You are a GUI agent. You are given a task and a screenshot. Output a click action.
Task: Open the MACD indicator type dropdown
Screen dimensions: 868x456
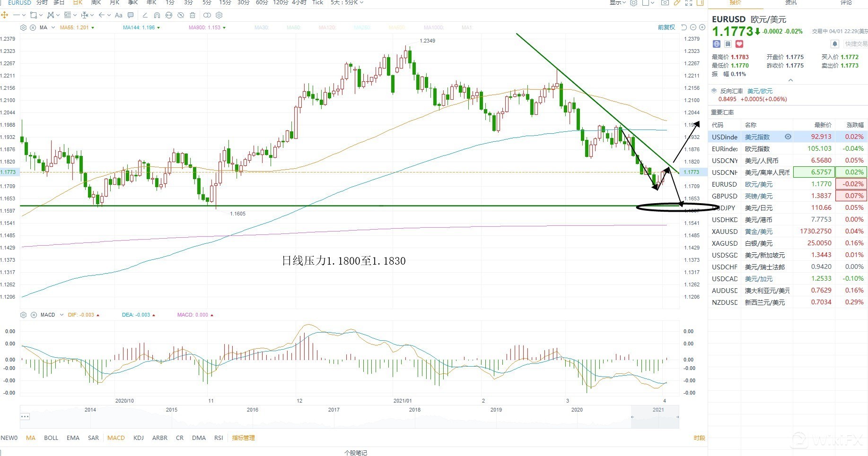click(61, 315)
